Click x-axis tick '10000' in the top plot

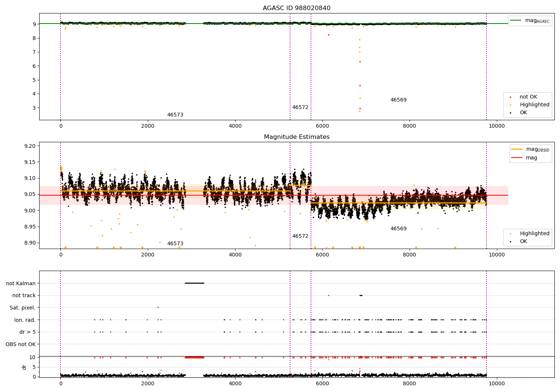pyautogui.click(x=497, y=126)
